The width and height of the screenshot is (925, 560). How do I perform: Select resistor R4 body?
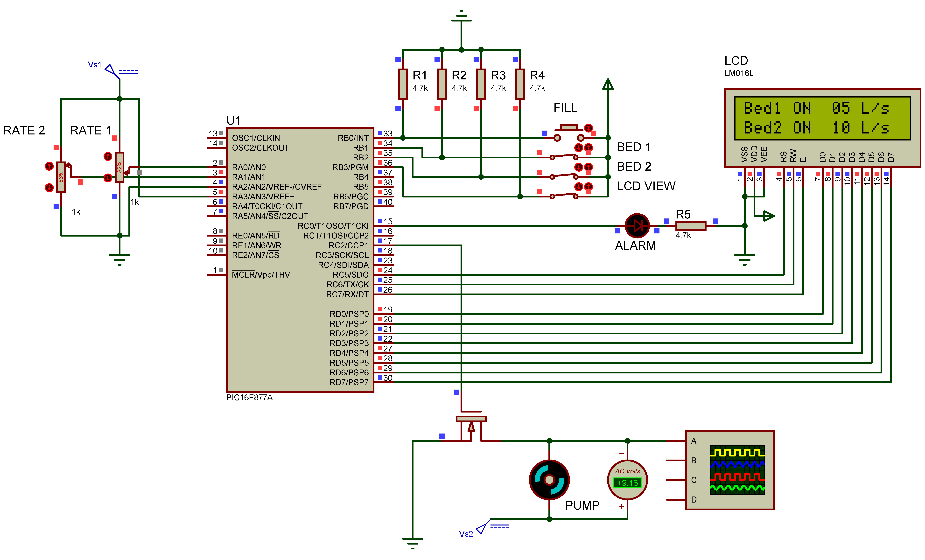[520, 84]
